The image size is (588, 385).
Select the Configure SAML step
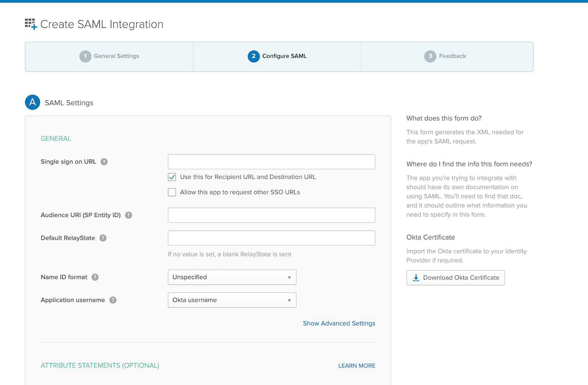tap(277, 57)
